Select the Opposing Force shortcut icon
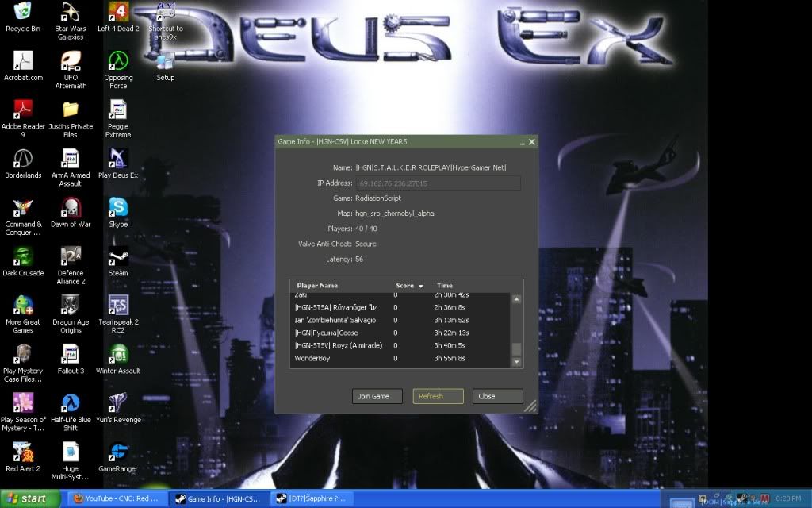Image resolution: width=812 pixels, height=508 pixels. coord(118,70)
